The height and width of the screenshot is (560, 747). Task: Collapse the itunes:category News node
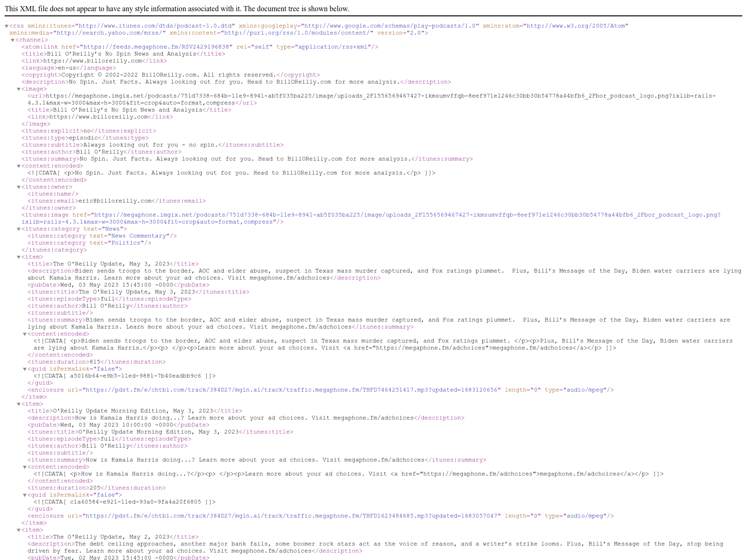coord(19,229)
